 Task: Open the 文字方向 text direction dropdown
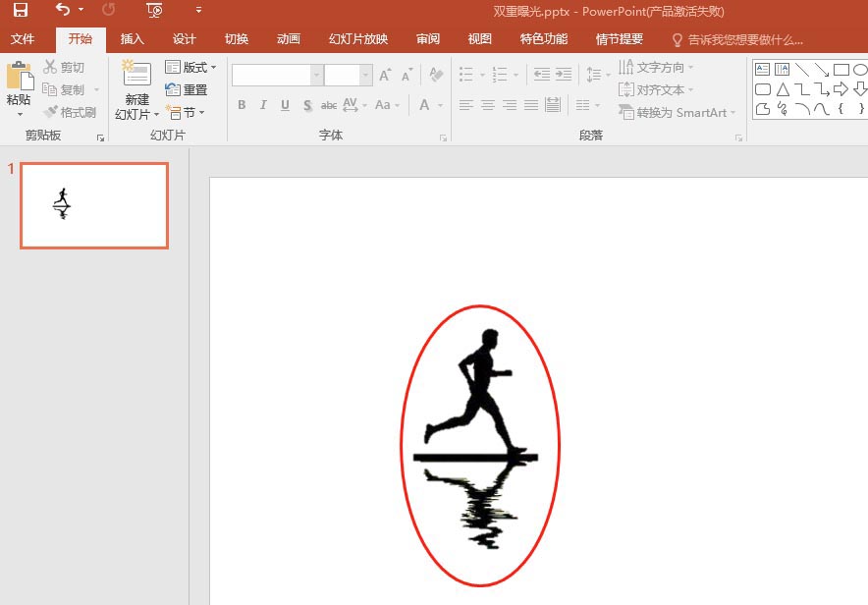tap(656, 67)
